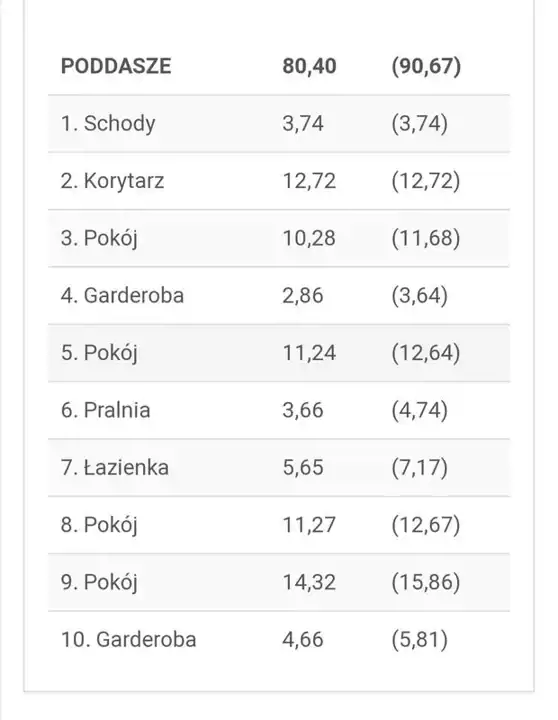558x720 pixels.
Task: Click the 12,72 Korytarz area value
Action: [x=309, y=181]
